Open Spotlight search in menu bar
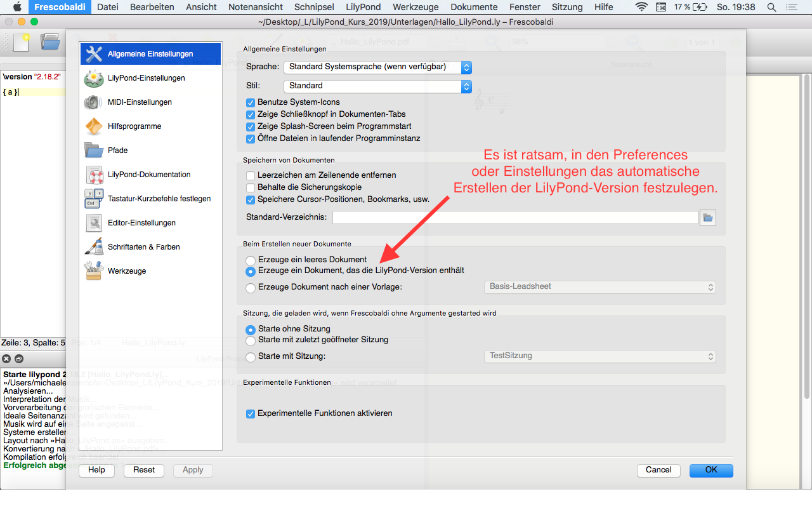This screenshot has height=508, width=812. tap(771, 7)
